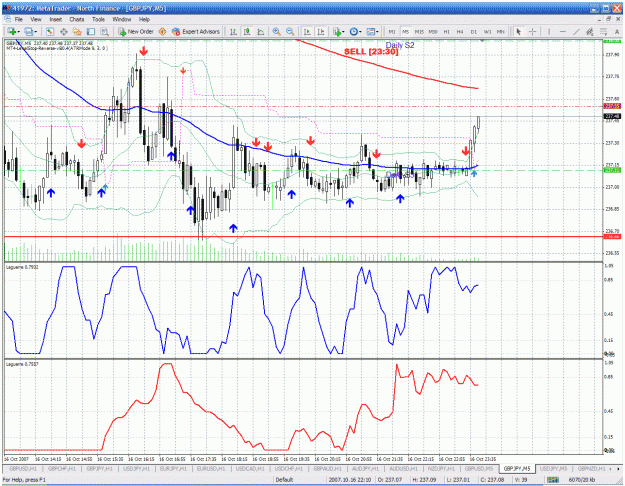Expand the Templates dropdown arrow
Screen dimensions: 625x486
[377, 31]
